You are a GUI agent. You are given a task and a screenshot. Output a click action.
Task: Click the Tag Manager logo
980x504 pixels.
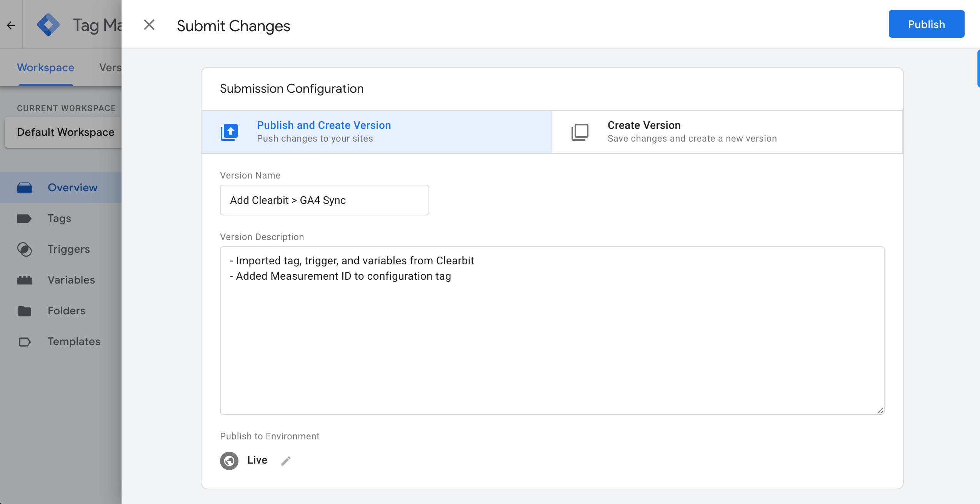click(x=48, y=25)
